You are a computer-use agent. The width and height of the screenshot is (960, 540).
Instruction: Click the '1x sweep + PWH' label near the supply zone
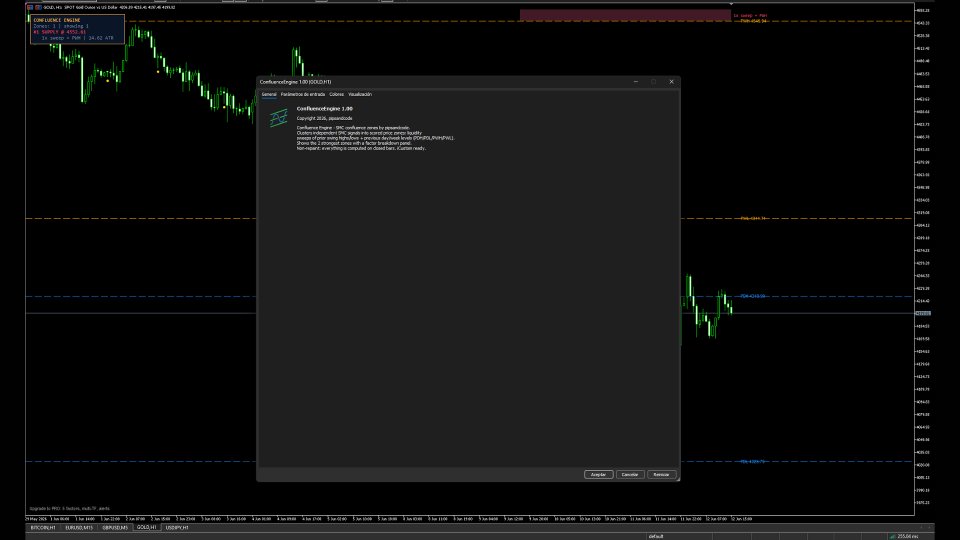point(750,15)
